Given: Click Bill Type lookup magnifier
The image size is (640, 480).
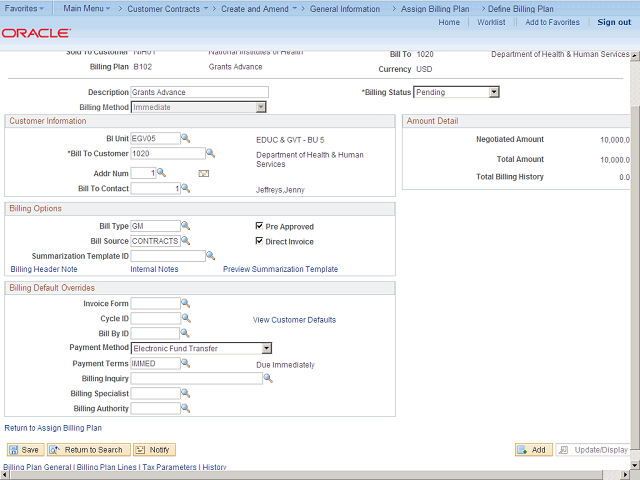Looking at the screenshot, I should click(185, 226).
